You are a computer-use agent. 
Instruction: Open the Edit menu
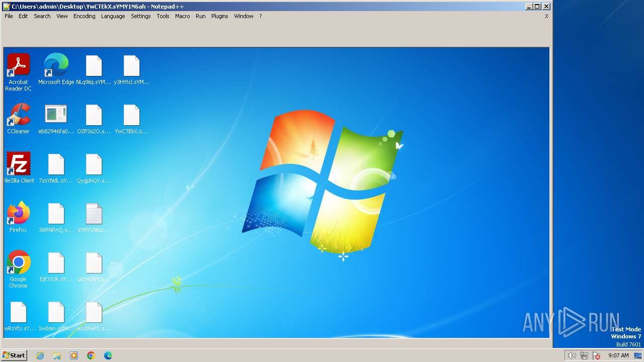pos(23,16)
